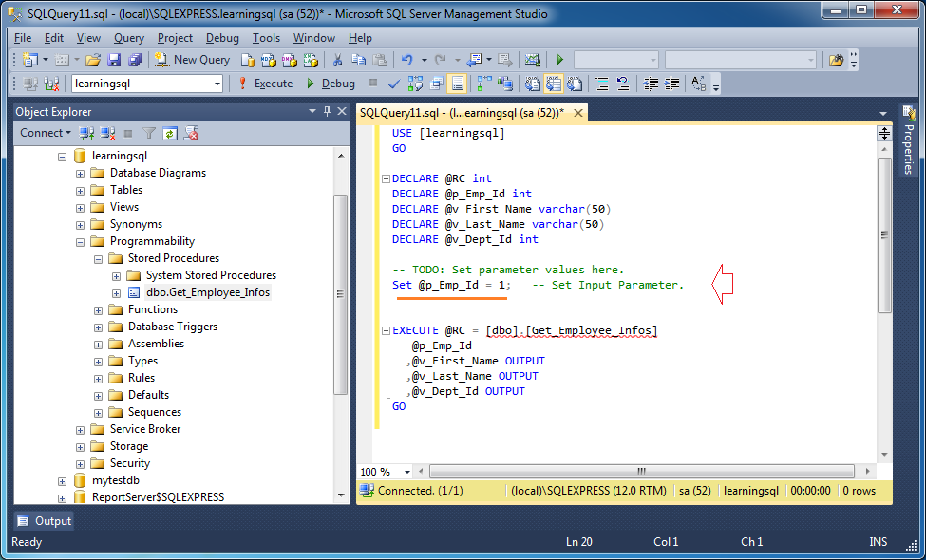Toggle IntelliSense Enabled button
The width and height of the screenshot is (926, 560).
(x=457, y=84)
